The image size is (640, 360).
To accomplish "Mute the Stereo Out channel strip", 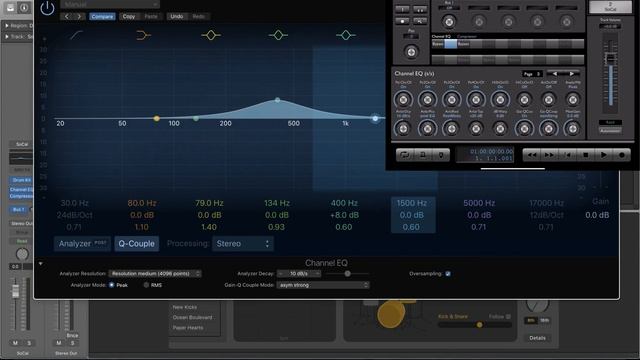I will (59, 343).
